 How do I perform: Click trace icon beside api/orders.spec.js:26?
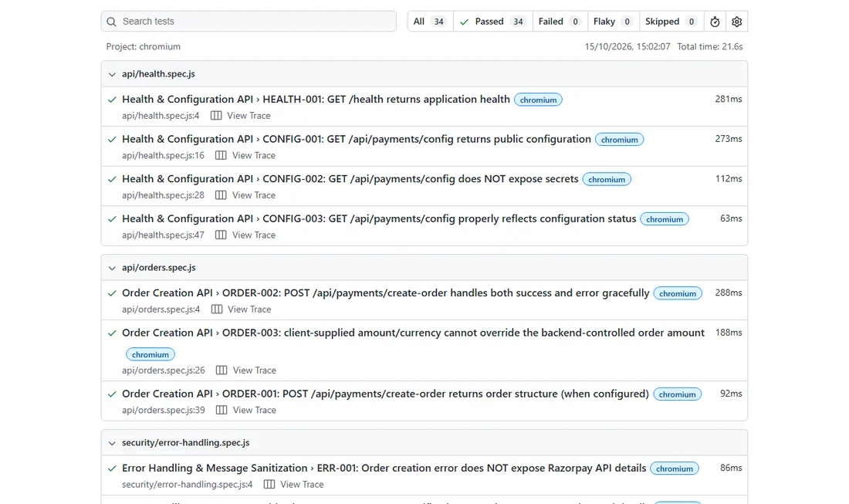[222, 370]
